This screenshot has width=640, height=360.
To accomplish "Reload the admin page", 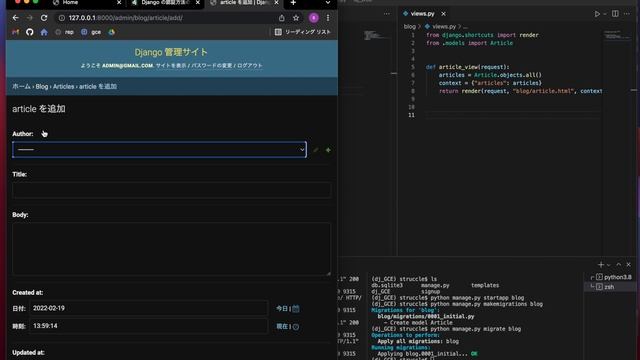I will click(44, 18).
